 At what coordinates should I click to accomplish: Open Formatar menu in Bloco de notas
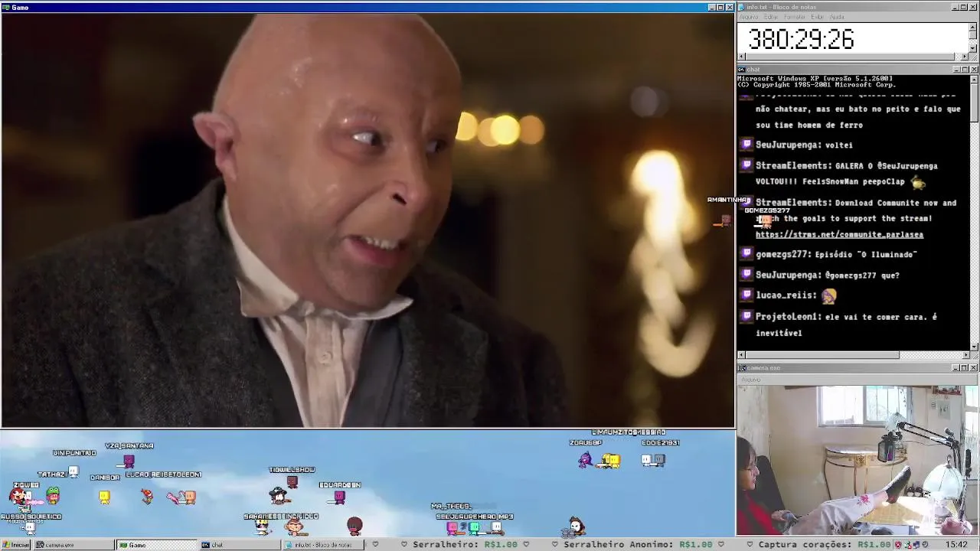795,17
